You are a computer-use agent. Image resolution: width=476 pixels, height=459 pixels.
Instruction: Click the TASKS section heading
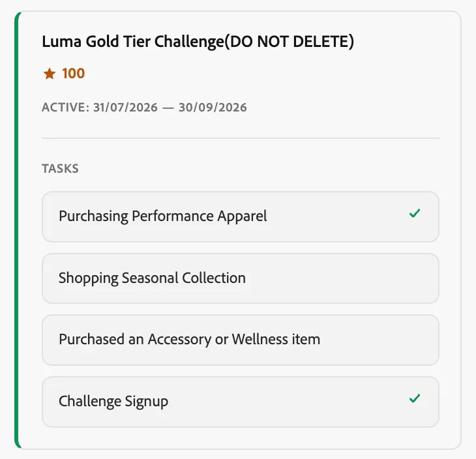click(60, 168)
